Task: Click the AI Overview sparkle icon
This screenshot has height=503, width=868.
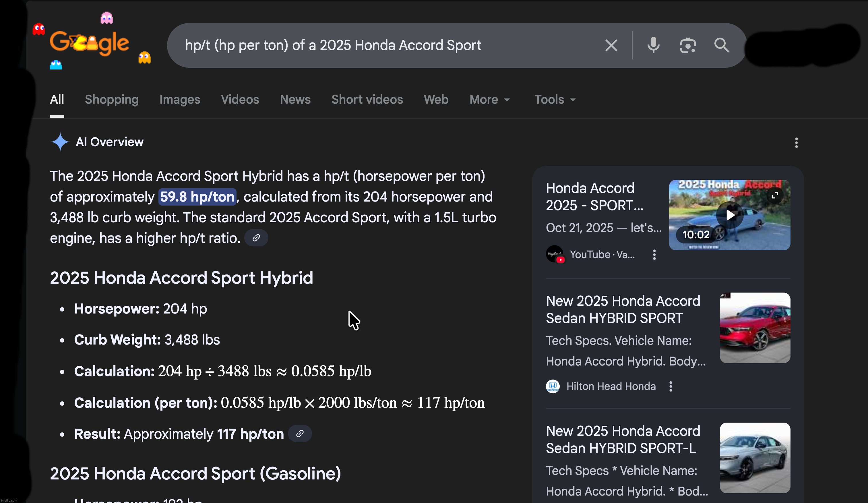Action: (60, 142)
